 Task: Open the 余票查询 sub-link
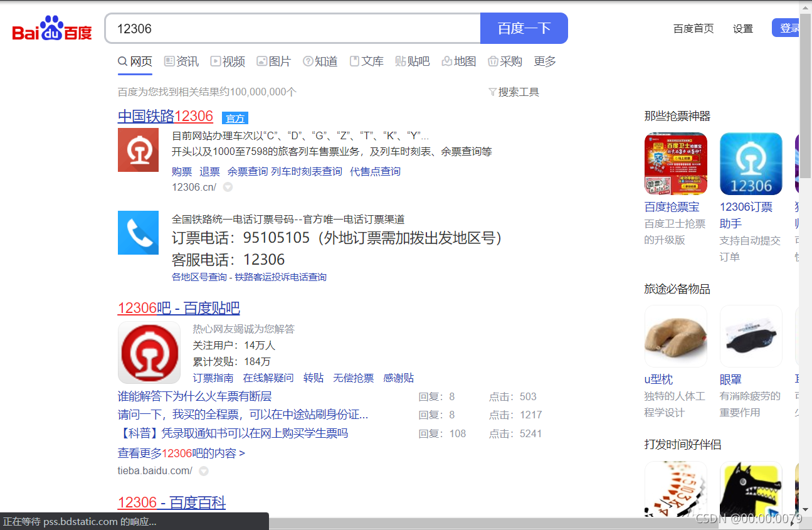pos(248,171)
